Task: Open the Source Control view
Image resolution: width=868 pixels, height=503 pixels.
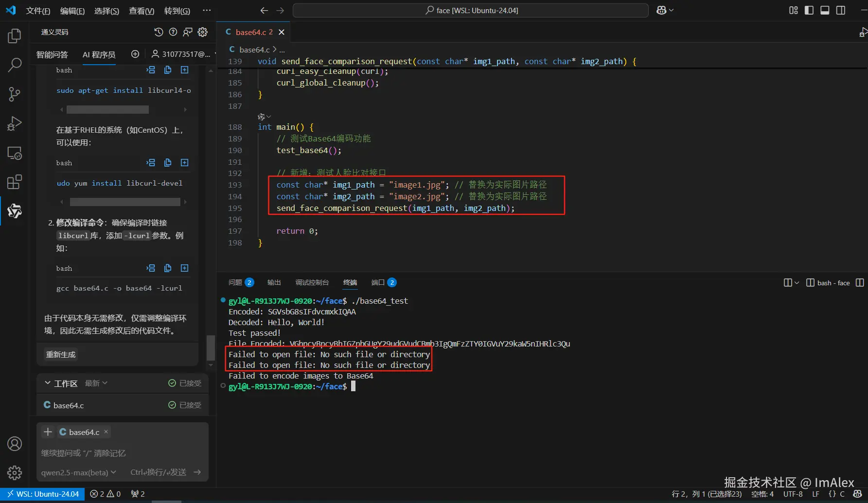Action: click(x=15, y=94)
